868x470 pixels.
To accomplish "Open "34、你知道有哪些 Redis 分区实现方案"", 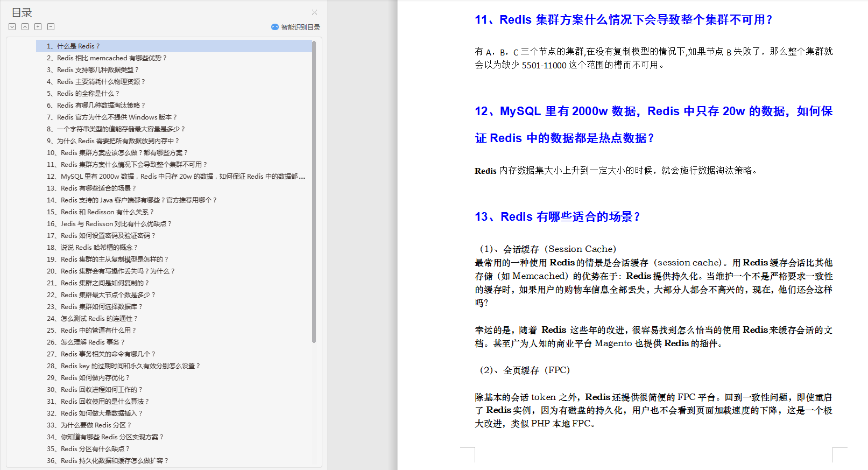I will pyautogui.click(x=105, y=437).
